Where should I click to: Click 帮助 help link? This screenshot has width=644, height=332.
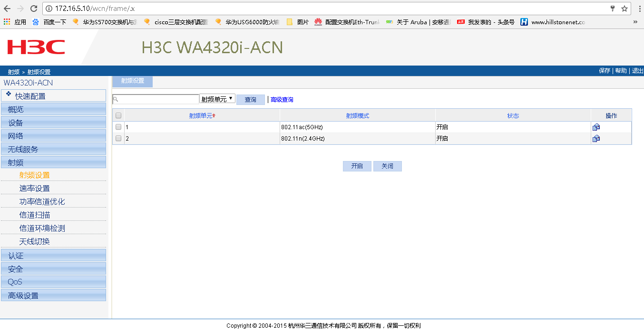[621, 70]
